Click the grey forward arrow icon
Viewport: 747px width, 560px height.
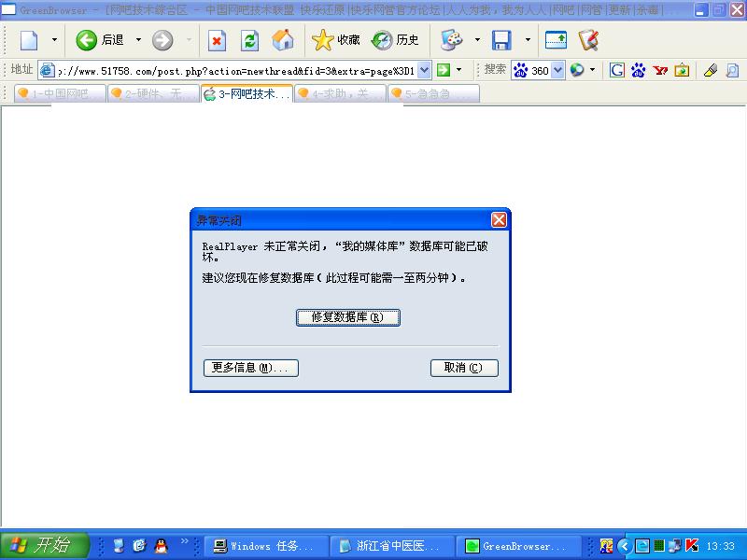tap(162, 40)
